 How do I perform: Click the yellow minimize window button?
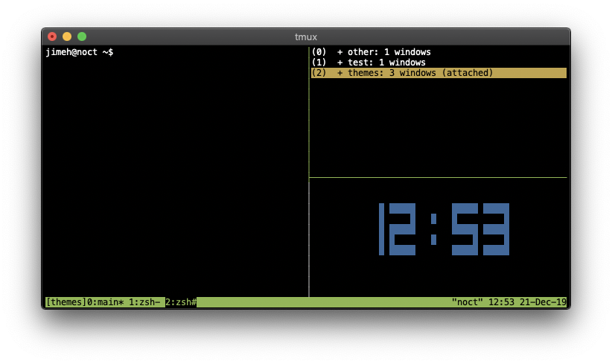tap(67, 36)
